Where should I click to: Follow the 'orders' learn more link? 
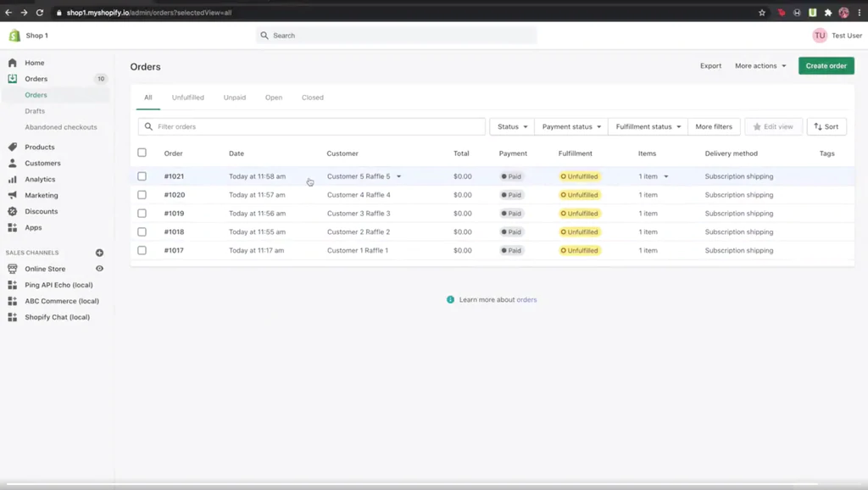526,300
